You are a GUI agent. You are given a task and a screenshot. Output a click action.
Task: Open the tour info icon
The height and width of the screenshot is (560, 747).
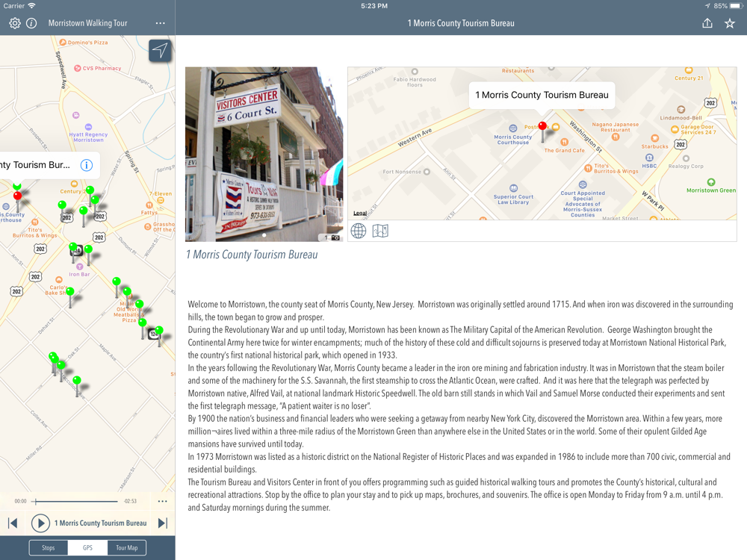click(x=31, y=23)
